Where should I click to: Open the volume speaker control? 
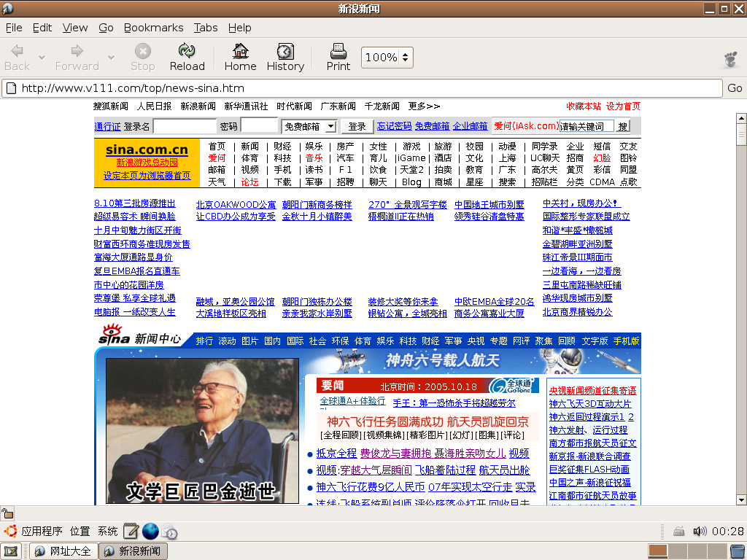point(700,531)
